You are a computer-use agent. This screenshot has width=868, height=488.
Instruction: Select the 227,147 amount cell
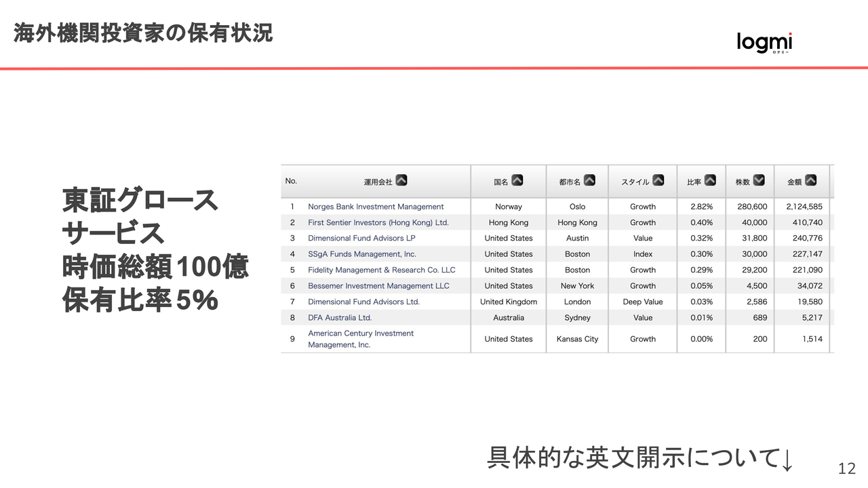(807, 254)
